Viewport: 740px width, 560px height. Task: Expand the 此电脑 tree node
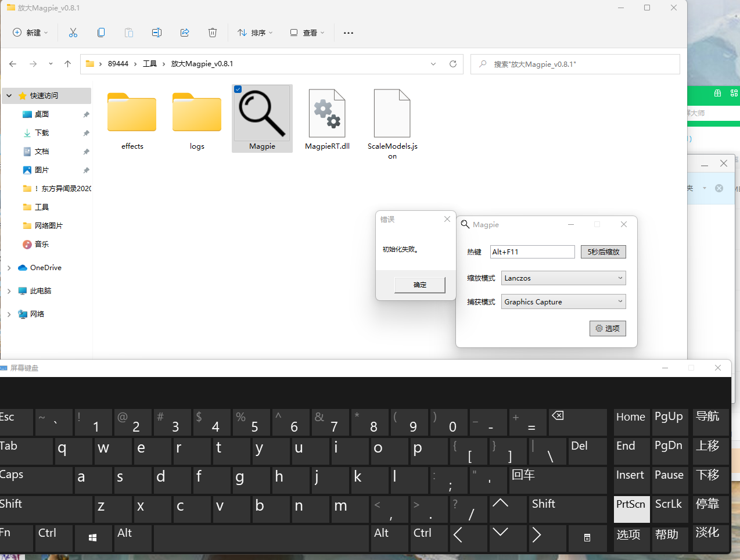[9, 291]
